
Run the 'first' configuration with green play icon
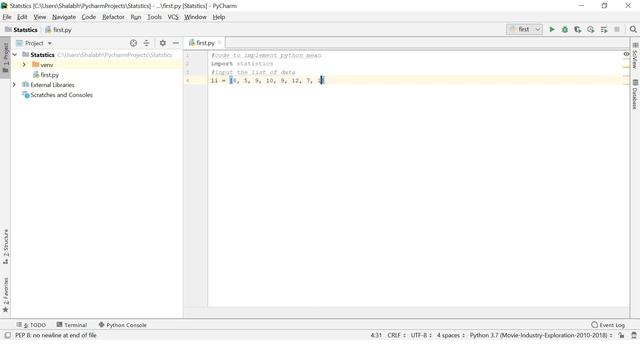(x=552, y=29)
